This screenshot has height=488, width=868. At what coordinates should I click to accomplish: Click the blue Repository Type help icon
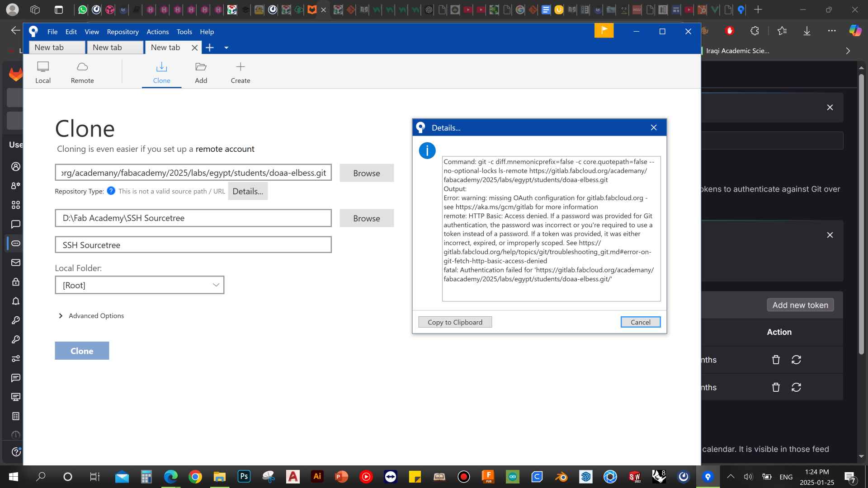pos(111,191)
